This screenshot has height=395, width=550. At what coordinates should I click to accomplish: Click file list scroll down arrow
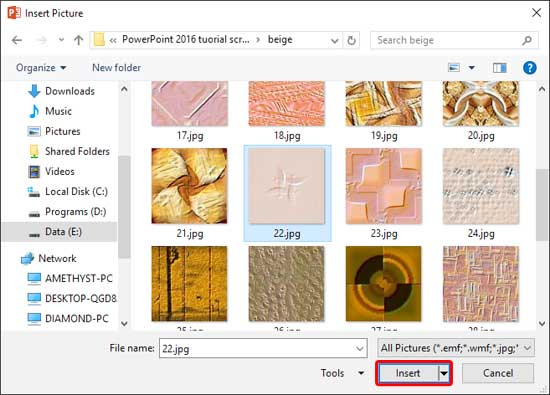click(542, 323)
